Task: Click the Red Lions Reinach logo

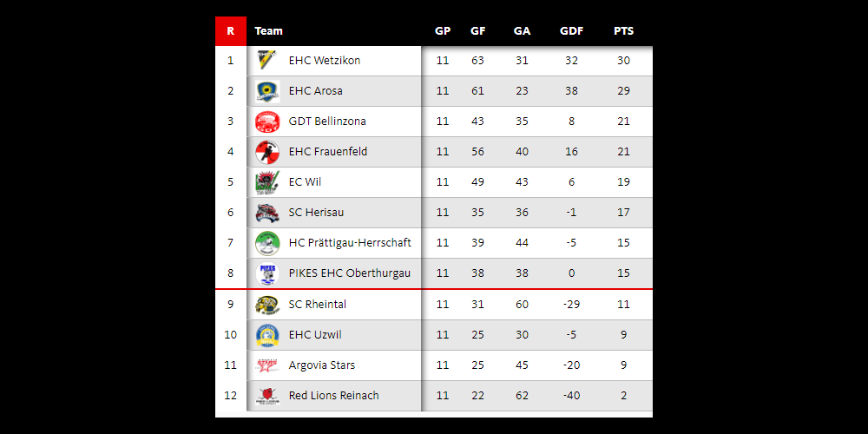Action: (x=267, y=396)
